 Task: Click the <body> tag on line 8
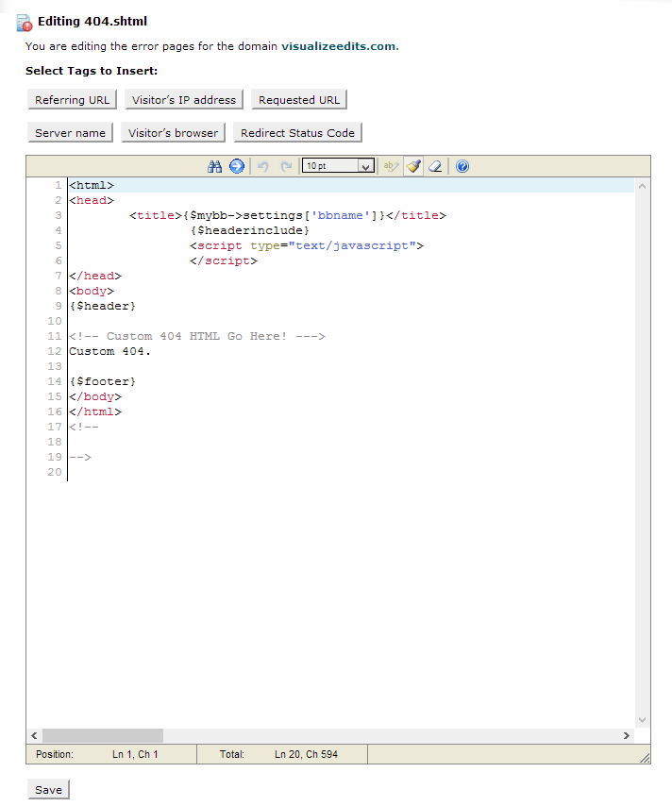tap(92, 291)
